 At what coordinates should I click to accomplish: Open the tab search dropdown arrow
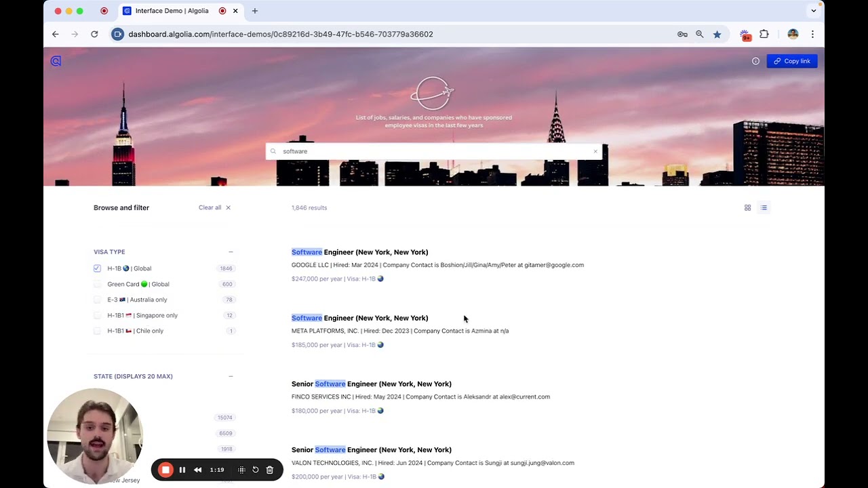pyautogui.click(x=814, y=11)
